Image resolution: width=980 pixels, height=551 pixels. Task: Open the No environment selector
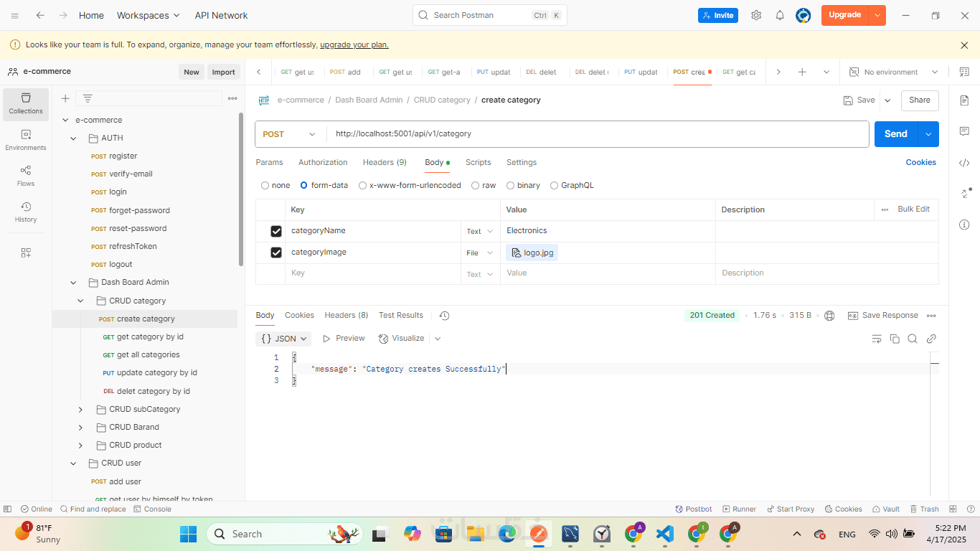pos(893,72)
